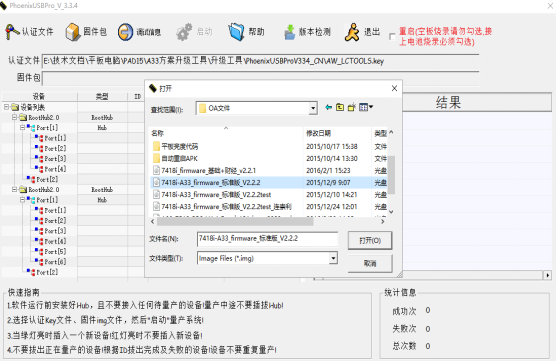Open the 固件包 firmware package icon
The width and height of the screenshot is (559, 362).
pyautogui.click(x=73, y=32)
